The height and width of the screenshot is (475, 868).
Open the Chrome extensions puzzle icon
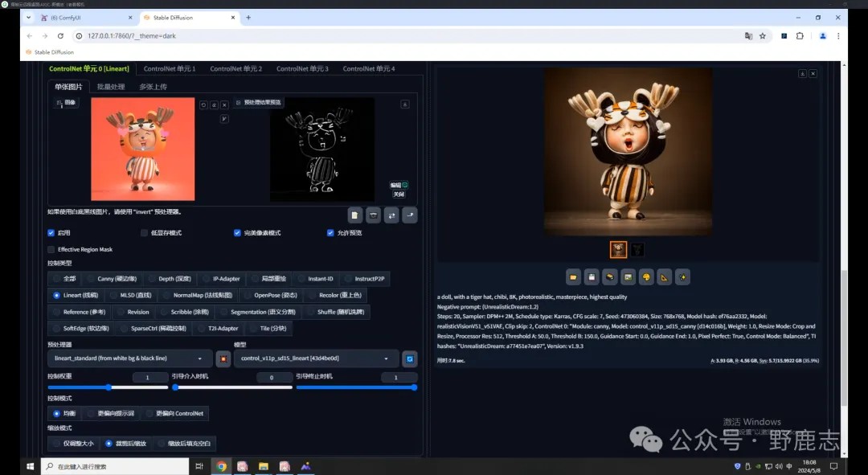[800, 36]
